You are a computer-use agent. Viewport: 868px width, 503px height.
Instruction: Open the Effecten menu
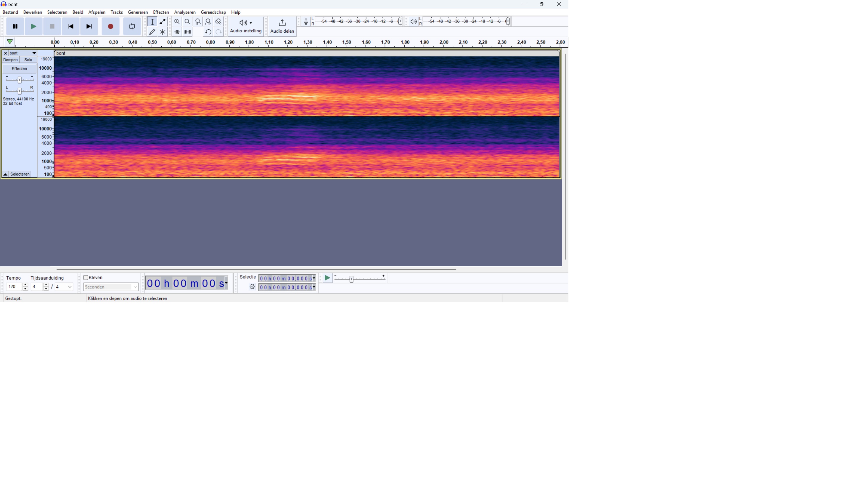[x=161, y=12]
